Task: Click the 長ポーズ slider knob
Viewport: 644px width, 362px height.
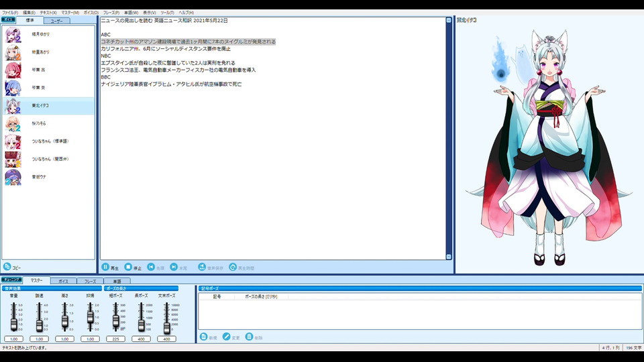Action: click(x=142, y=325)
